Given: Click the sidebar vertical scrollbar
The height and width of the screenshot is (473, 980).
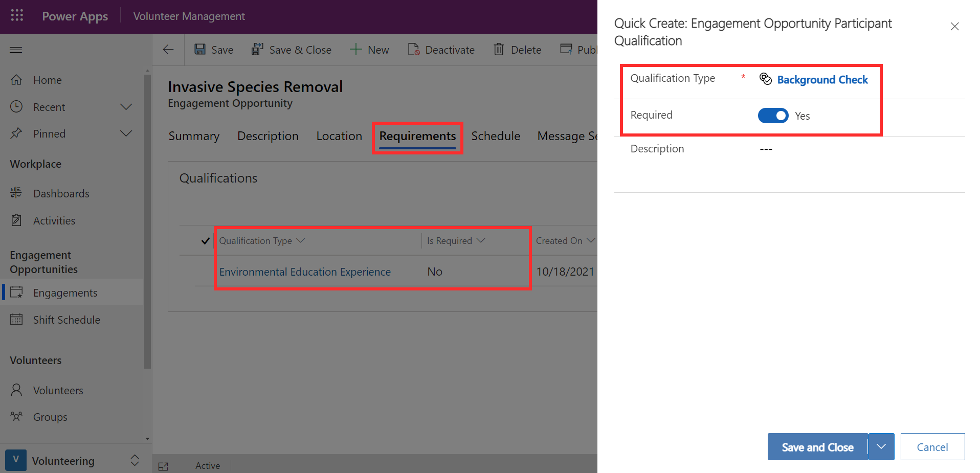Looking at the screenshot, I should click(147, 221).
